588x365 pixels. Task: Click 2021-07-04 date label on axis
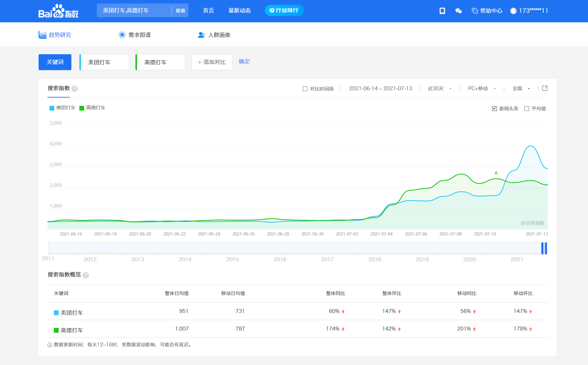click(381, 234)
